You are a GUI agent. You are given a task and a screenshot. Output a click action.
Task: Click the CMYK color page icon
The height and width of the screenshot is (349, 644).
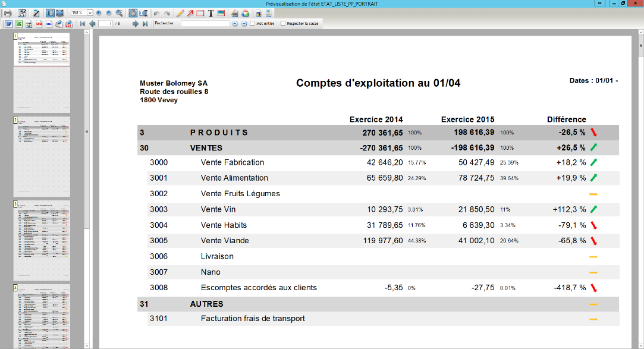click(258, 13)
